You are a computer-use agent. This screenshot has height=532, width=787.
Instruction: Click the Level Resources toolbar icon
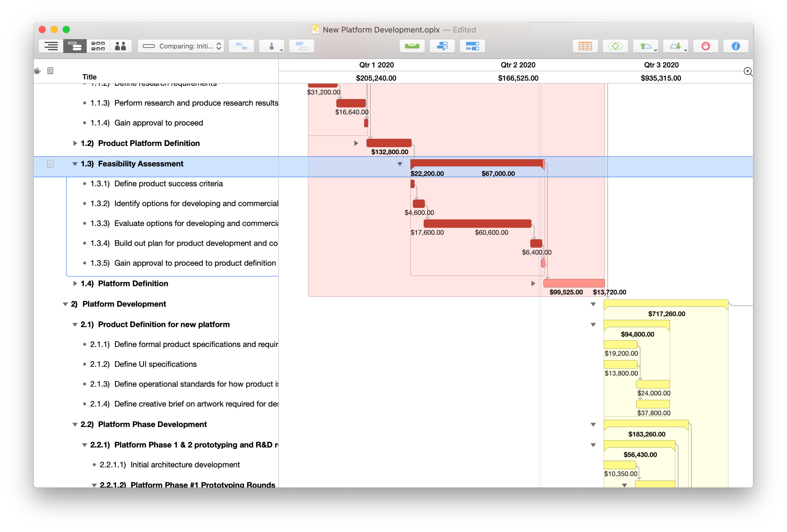442,46
